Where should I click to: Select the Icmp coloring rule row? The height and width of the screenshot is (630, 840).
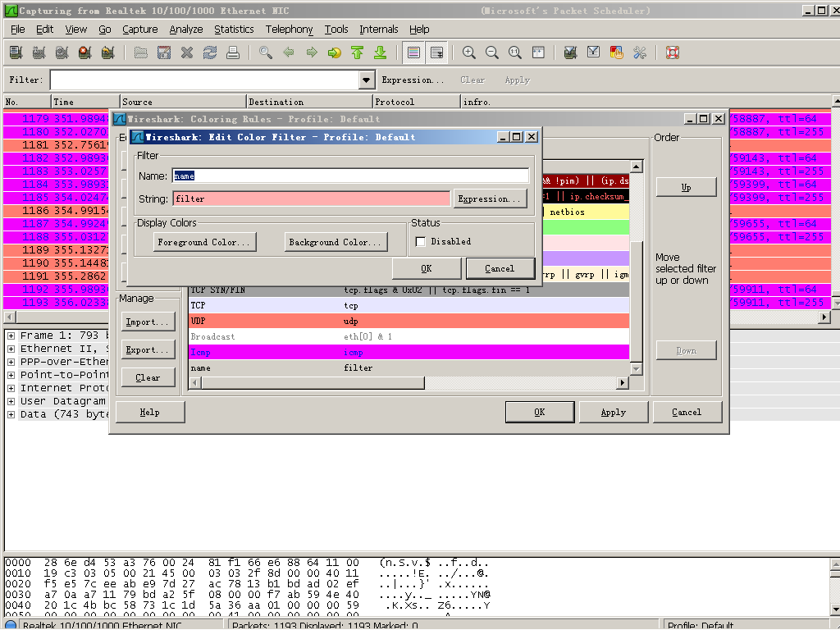tap(409, 352)
